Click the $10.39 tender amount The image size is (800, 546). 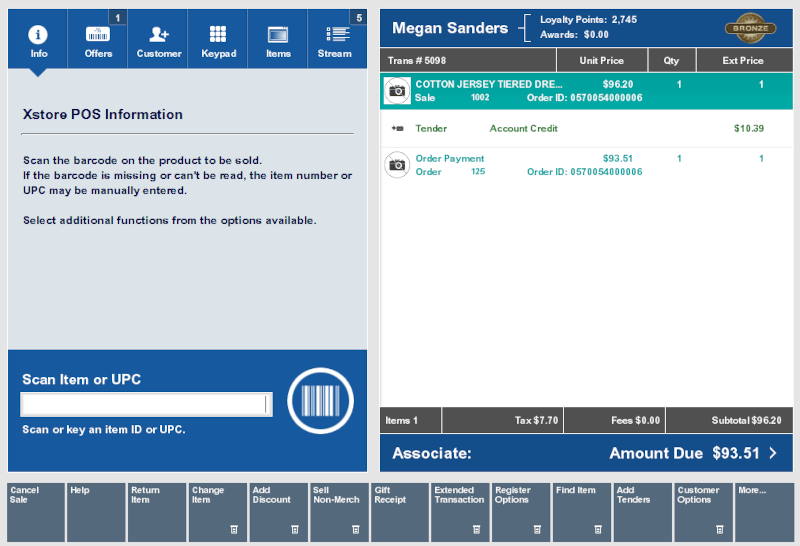pos(749,129)
